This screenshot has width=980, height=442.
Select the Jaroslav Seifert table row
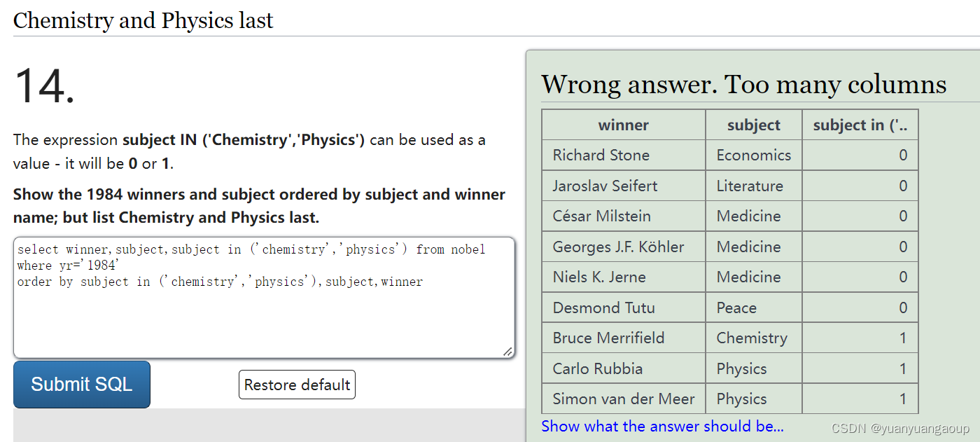(x=623, y=185)
